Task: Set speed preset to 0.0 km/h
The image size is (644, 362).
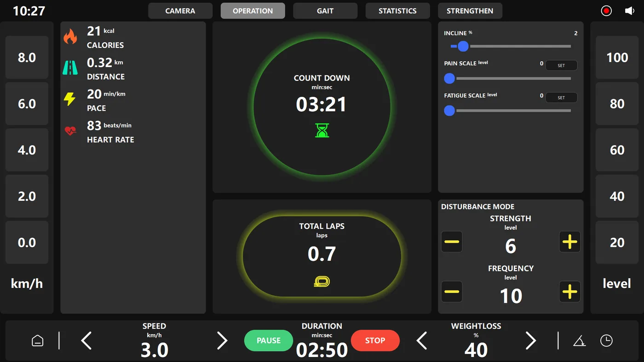Action: 27,243
